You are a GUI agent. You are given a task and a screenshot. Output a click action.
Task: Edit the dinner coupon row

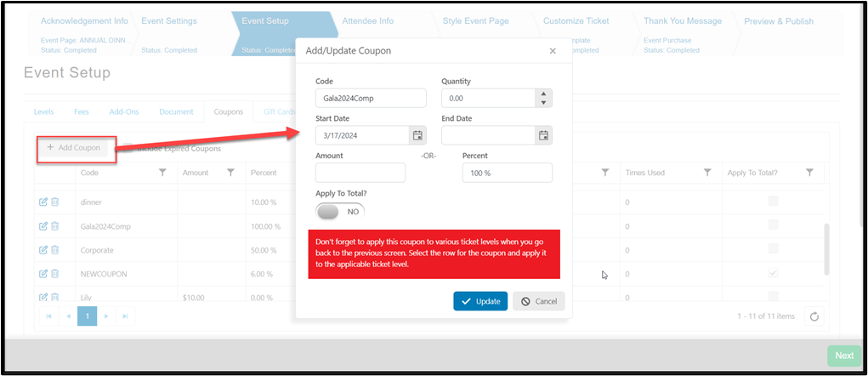[x=43, y=202]
